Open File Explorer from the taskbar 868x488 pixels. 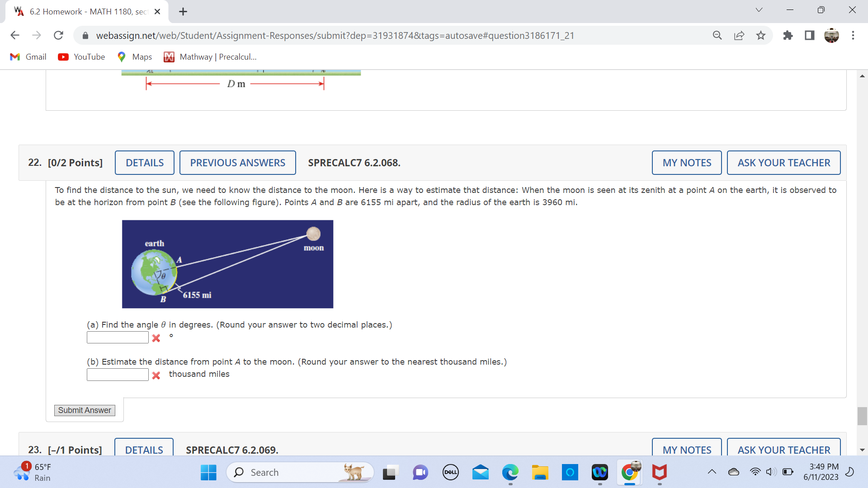pos(540,473)
